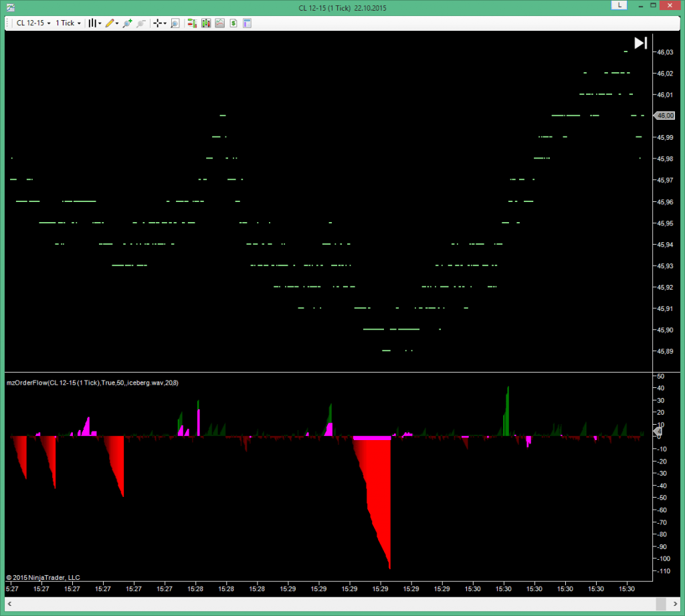Click the 45,92 price axis label
Image resolution: width=685 pixels, height=616 pixels.
[x=666, y=288]
